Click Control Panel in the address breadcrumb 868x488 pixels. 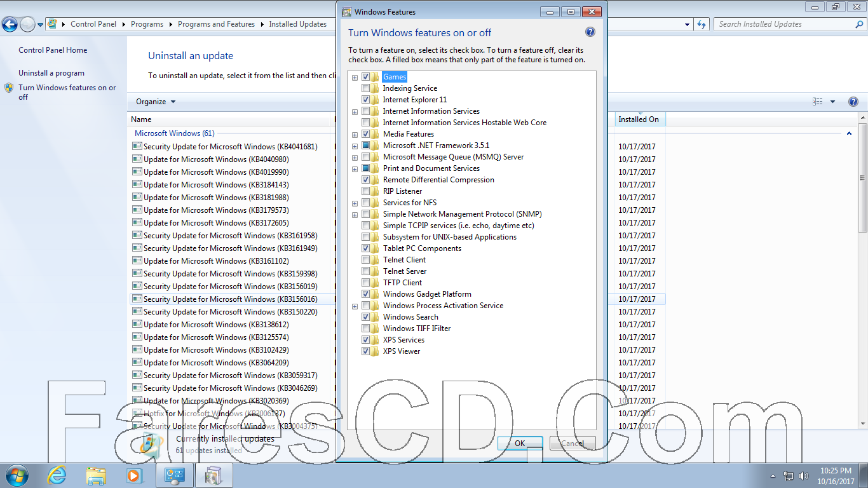point(93,24)
